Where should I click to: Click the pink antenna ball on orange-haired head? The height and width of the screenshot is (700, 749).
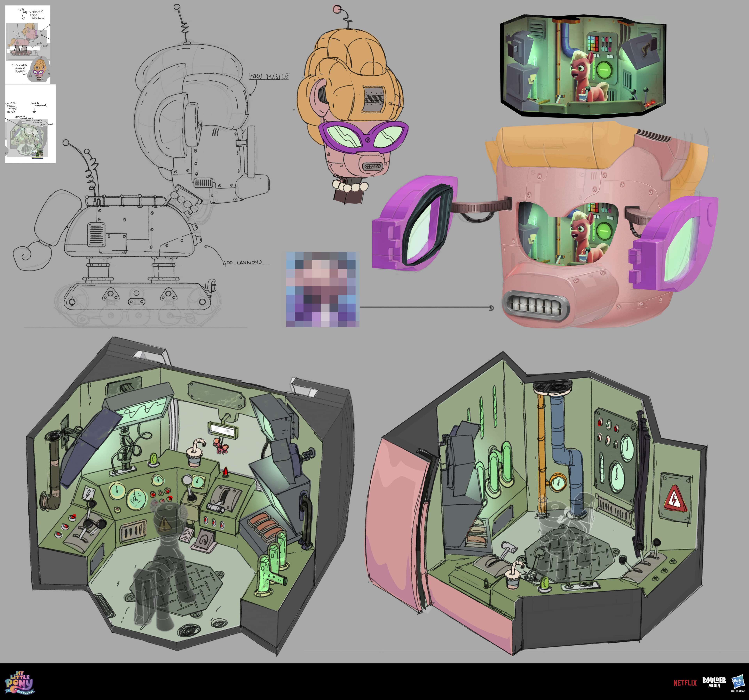pos(337,9)
